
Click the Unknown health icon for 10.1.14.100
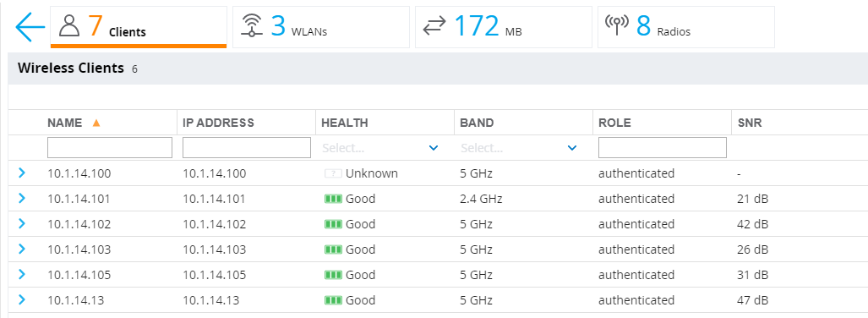(x=333, y=174)
